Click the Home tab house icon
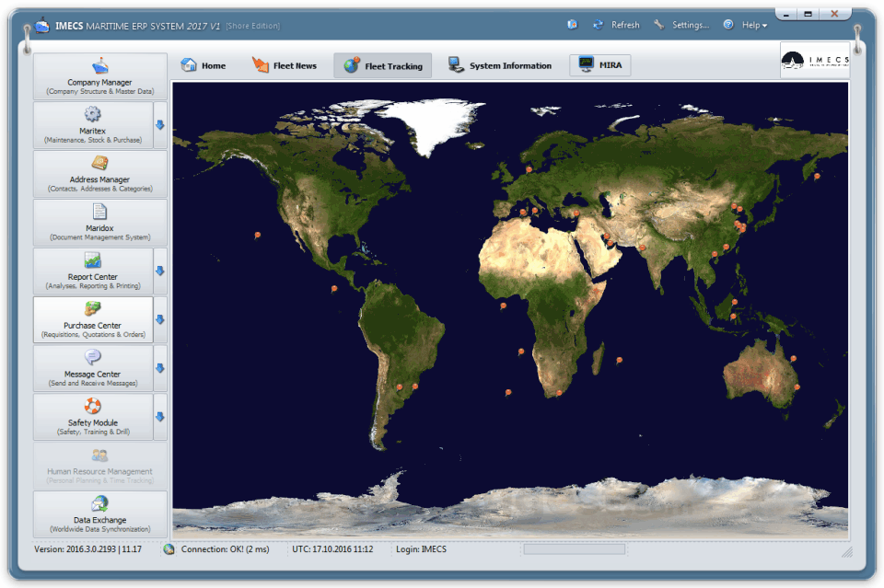 click(x=189, y=64)
